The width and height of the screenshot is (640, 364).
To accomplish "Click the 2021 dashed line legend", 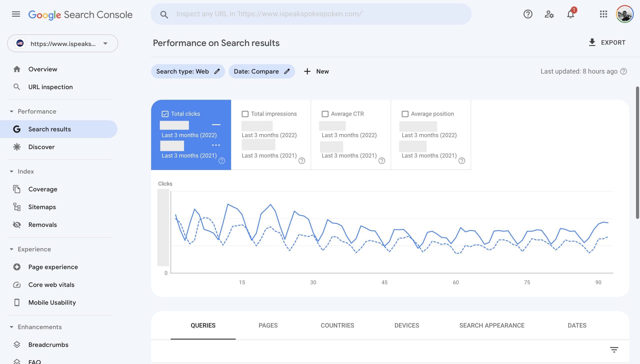I will pos(216,145).
